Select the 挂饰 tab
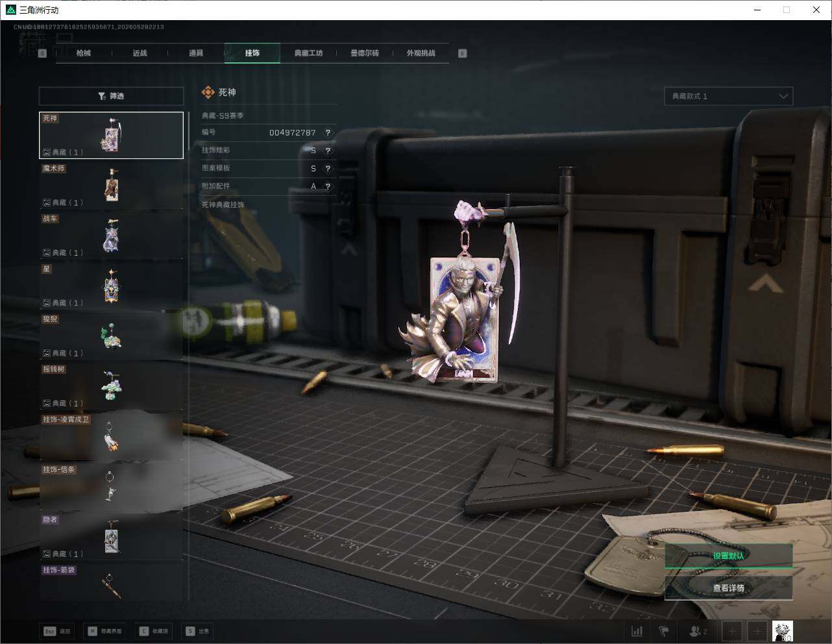Viewport: 832px width, 644px height. pos(252,53)
